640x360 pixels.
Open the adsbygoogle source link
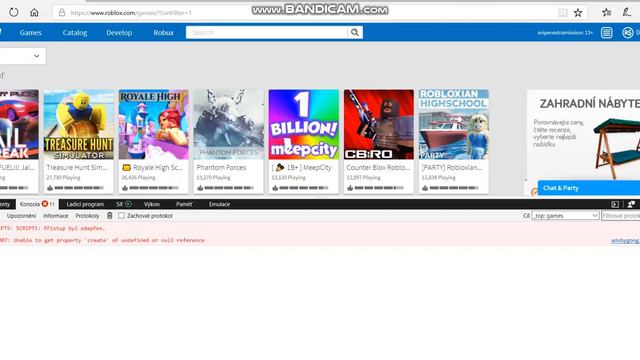pyautogui.click(x=625, y=240)
